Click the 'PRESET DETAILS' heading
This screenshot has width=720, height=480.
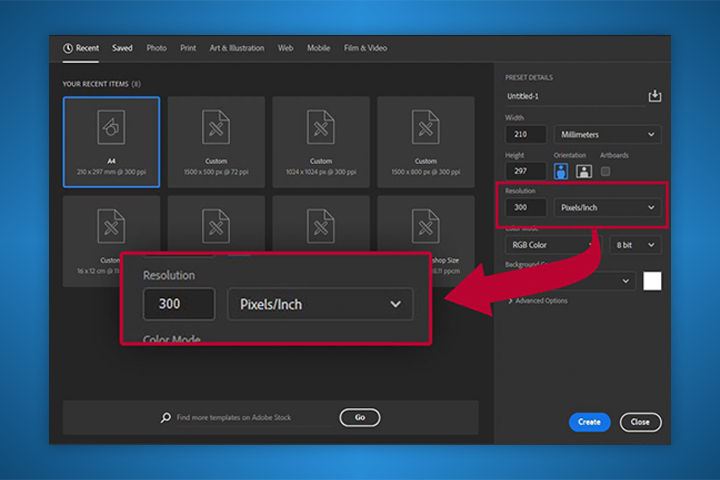tap(529, 78)
